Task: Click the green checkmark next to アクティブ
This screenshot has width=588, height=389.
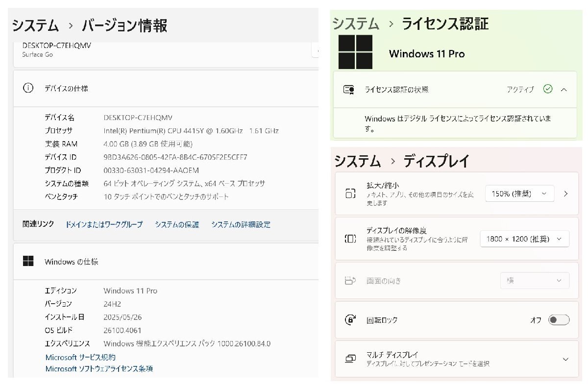Action: [x=548, y=89]
